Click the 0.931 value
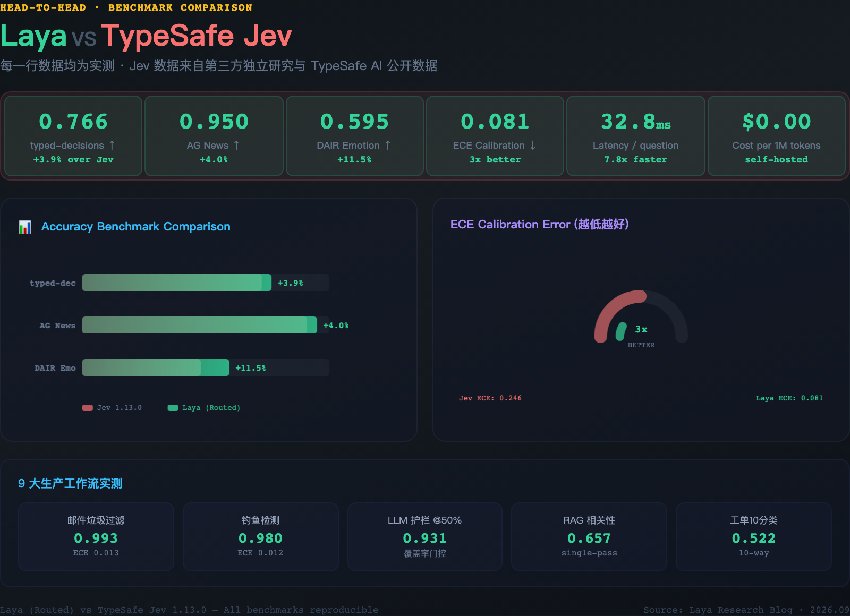850x616 pixels. [x=425, y=538]
